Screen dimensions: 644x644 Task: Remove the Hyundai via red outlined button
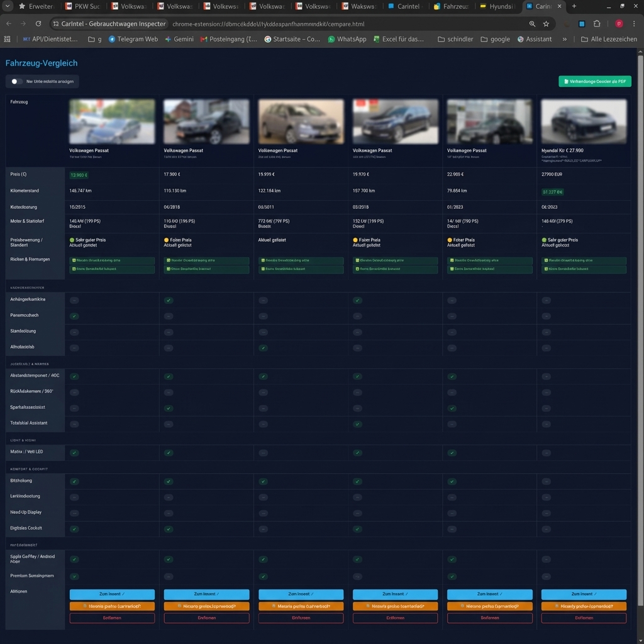[x=584, y=618]
